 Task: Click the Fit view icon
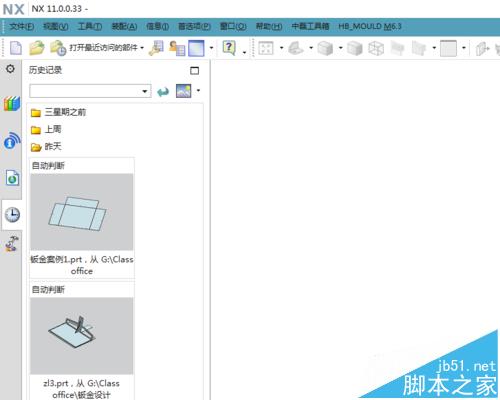point(266,48)
